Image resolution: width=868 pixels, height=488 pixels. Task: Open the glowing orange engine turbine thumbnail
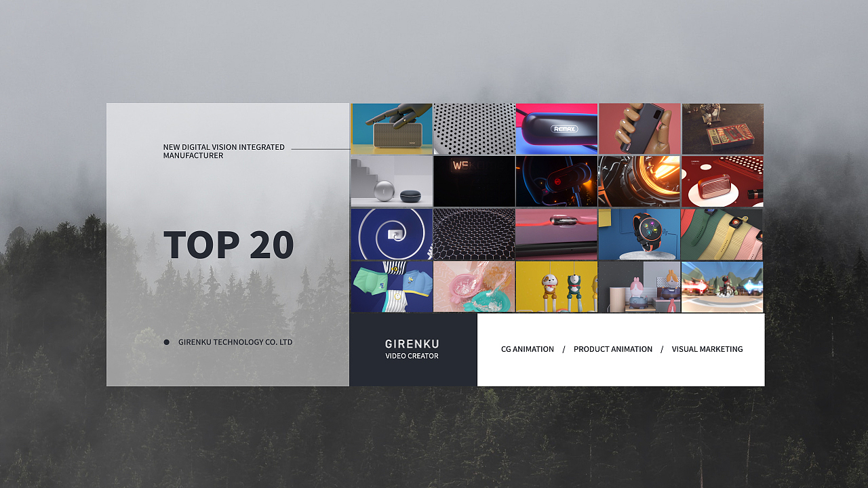click(639, 181)
